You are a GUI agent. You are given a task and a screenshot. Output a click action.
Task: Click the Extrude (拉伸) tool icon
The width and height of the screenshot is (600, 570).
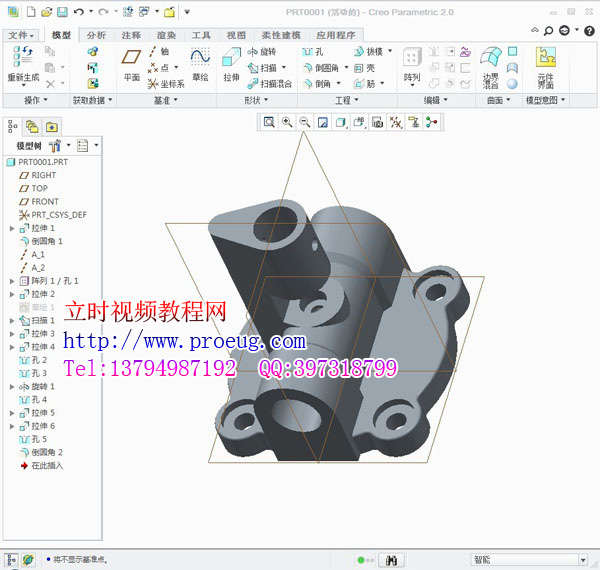coord(232,57)
